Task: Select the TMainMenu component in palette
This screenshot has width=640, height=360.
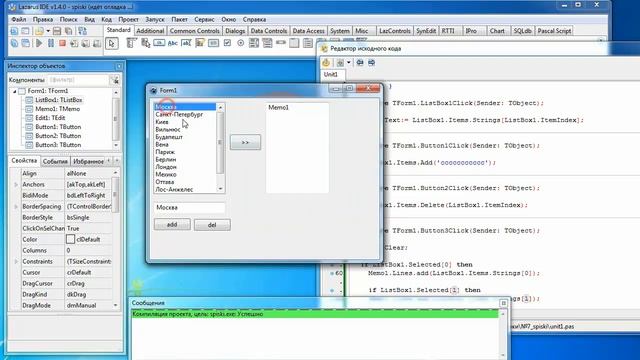Action: [131, 43]
